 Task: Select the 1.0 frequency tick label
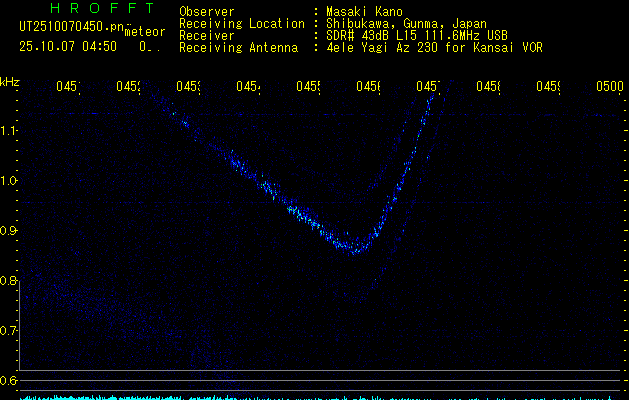coord(9,181)
